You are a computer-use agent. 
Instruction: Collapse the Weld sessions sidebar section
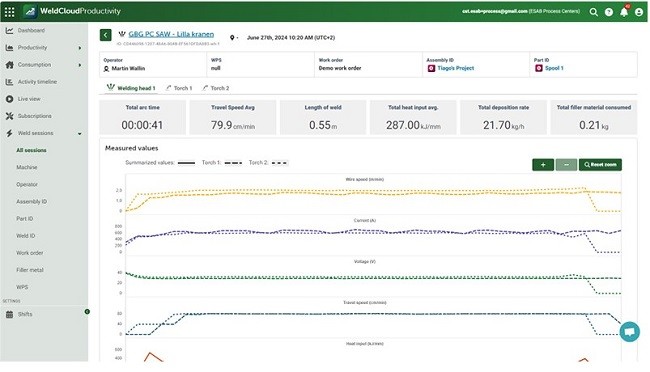(x=80, y=134)
